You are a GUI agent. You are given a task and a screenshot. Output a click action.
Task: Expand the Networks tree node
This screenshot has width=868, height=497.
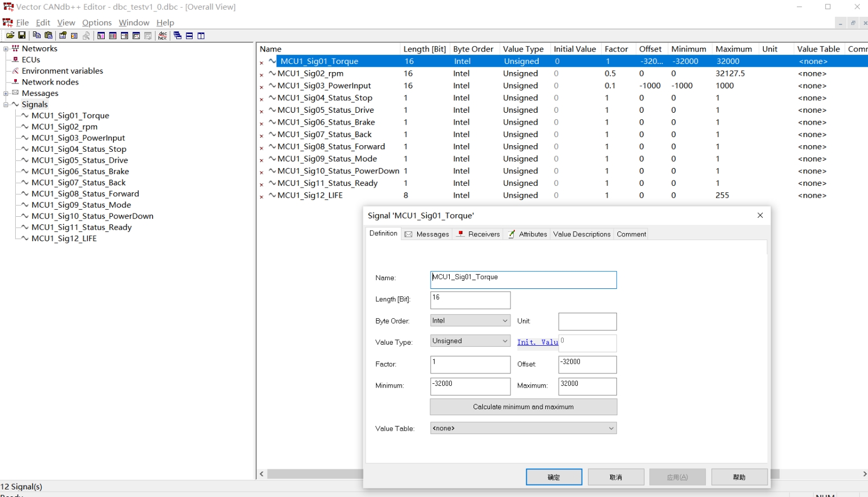[x=6, y=49]
